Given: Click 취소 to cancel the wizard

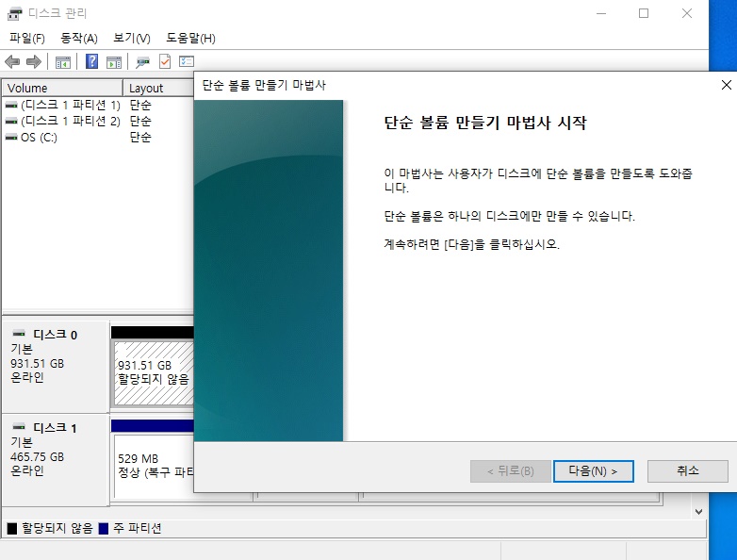Looking at the screenshot, I should (x=688, y=471).
